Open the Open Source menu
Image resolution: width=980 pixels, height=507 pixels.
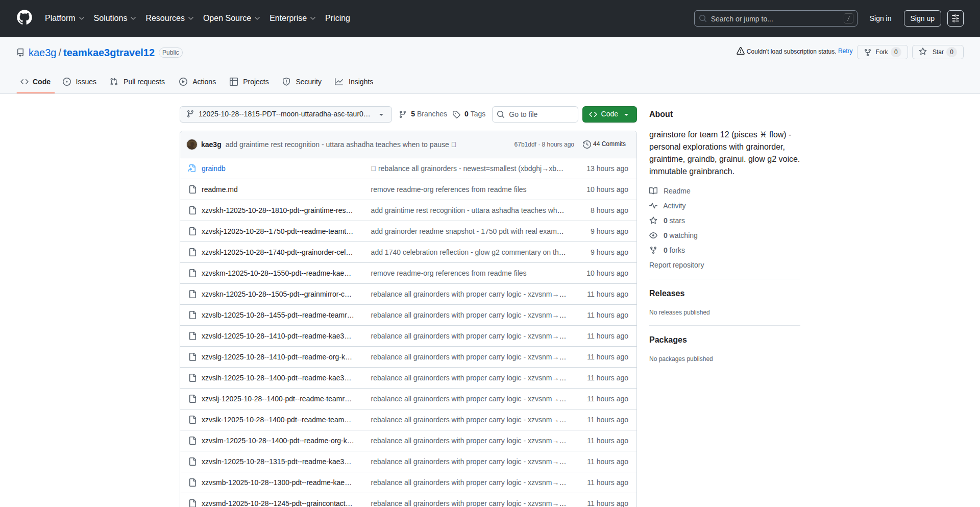click(x=231, y=18)
